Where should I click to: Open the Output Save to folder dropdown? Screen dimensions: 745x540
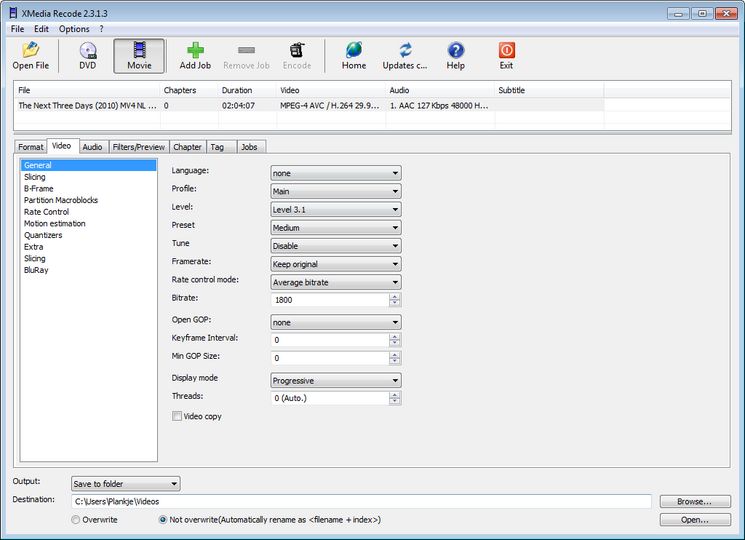tap(125, 484)
